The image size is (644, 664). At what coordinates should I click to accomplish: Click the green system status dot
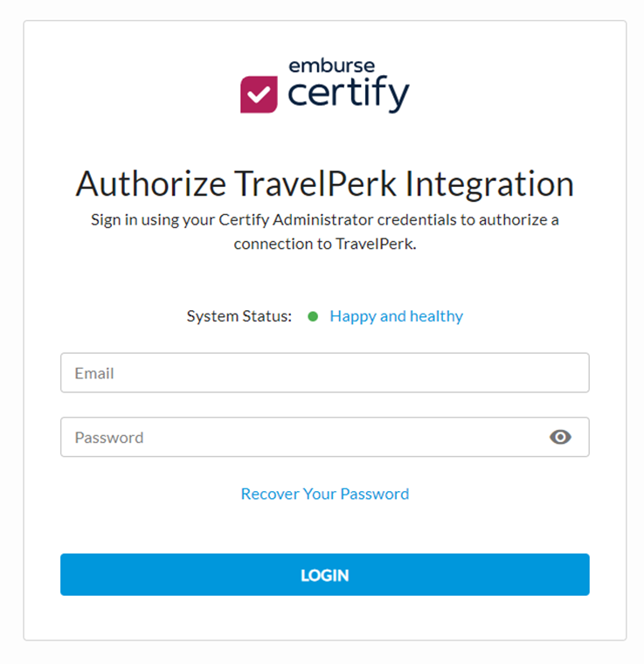click(x=313, y=316)
